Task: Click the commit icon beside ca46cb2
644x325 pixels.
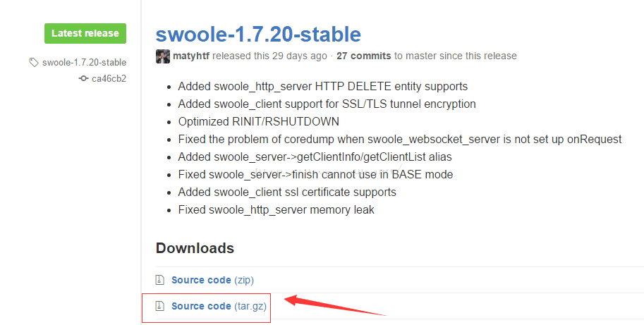Action: click(83, 78)
